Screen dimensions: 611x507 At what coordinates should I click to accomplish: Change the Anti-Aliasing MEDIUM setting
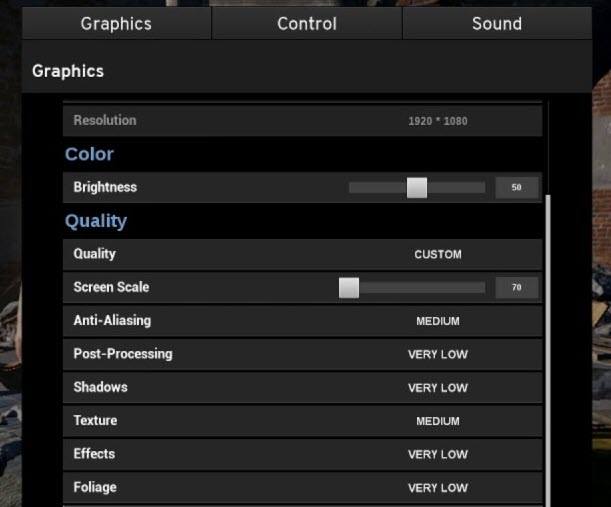[x=437, y=321]
